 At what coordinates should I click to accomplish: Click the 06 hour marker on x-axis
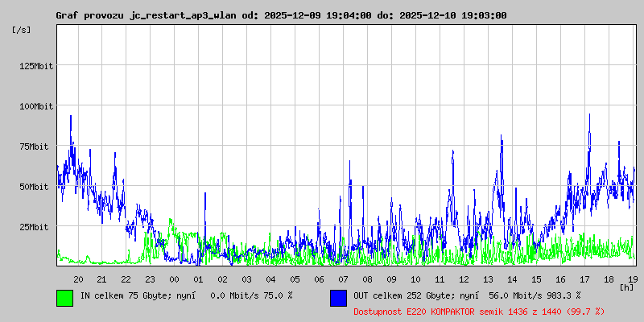coord(319,279)
